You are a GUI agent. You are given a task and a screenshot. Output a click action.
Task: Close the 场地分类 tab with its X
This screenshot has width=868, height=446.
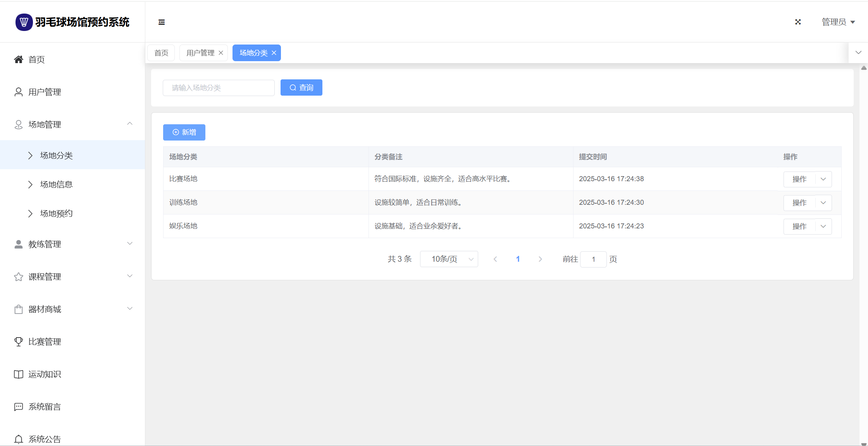(x=274, y=53)
